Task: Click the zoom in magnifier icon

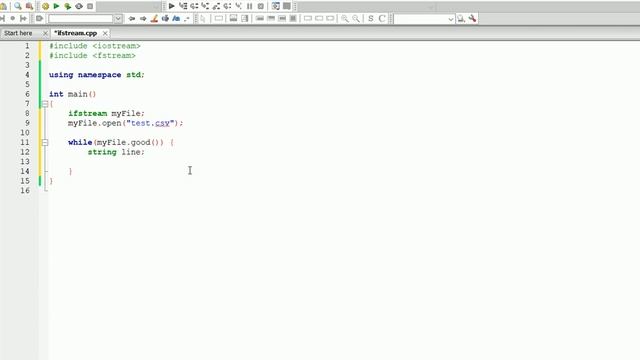Action: click(x=345, y=18)
